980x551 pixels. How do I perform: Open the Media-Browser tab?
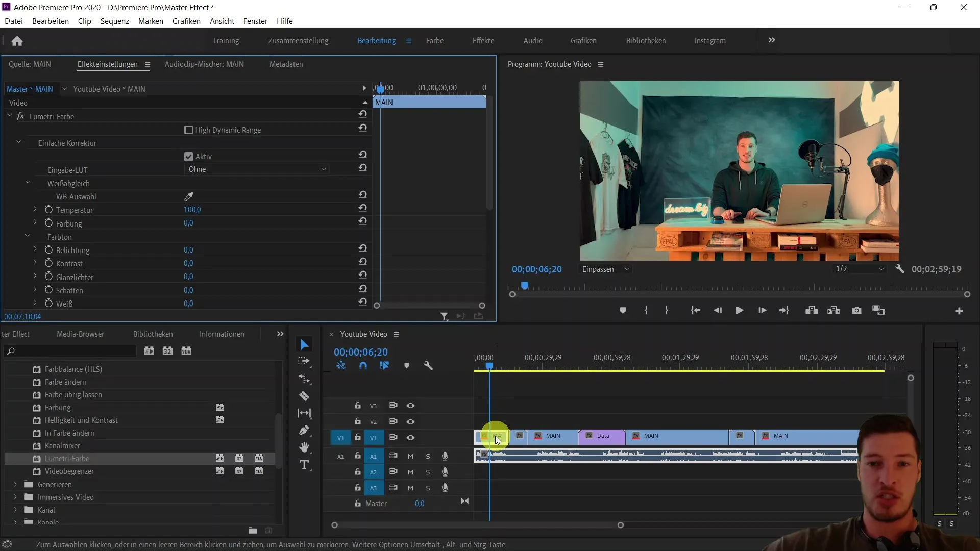tap(80, 334)
